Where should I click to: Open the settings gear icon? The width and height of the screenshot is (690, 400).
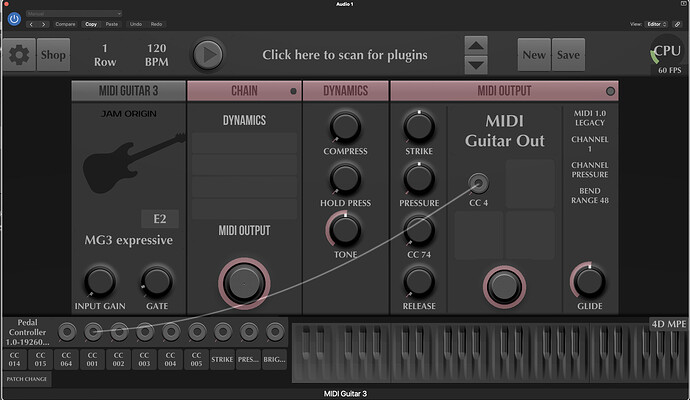(x=19, y=54)
